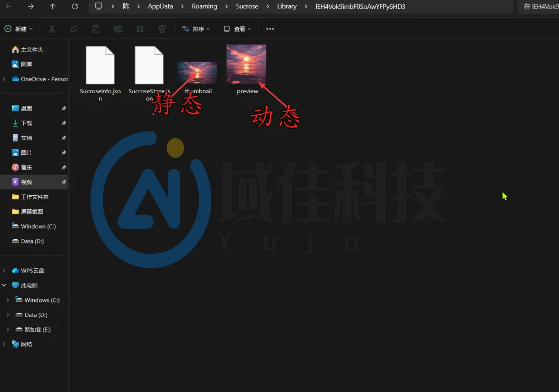The height and width of the screenshot is (392, 559).
Task: Unpin 视频 using its pin icon
Action: click(64, 182)
